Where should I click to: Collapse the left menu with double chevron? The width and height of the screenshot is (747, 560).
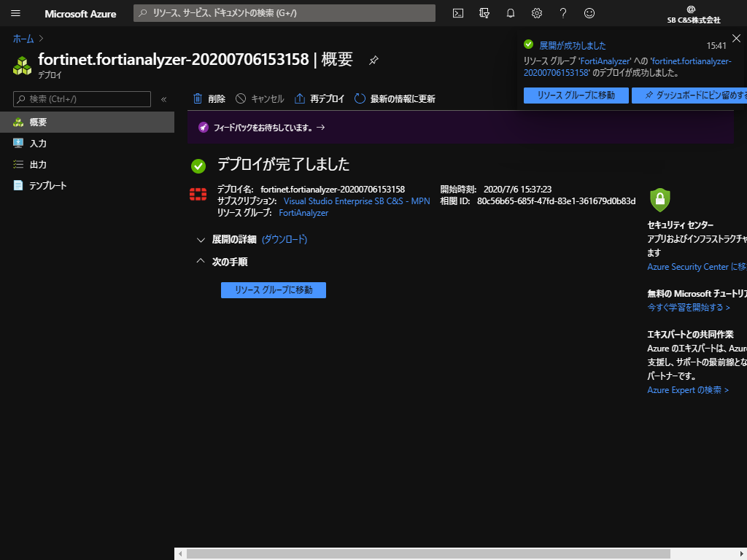pos(164,99)
